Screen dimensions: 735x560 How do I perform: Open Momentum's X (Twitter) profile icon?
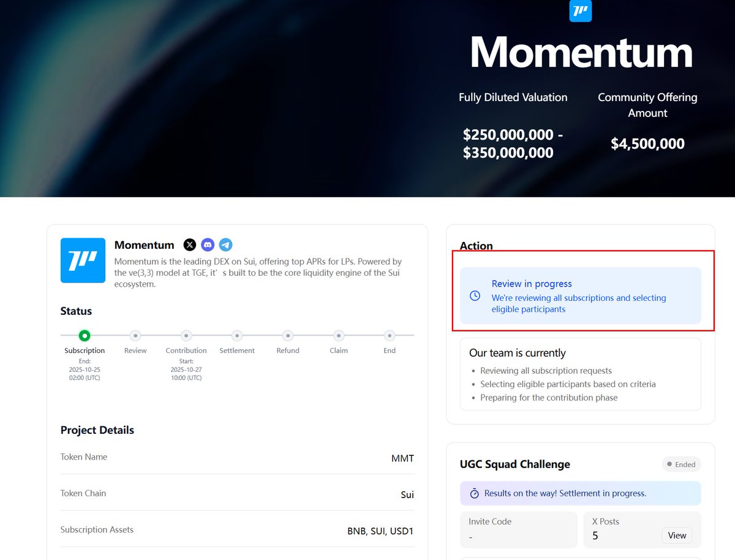tap(190, 245)
